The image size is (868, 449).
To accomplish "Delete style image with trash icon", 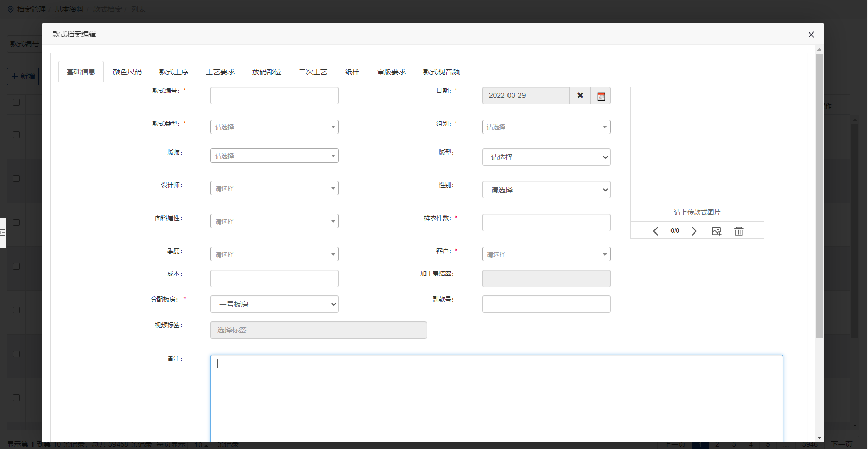I will tap(739, 231).
